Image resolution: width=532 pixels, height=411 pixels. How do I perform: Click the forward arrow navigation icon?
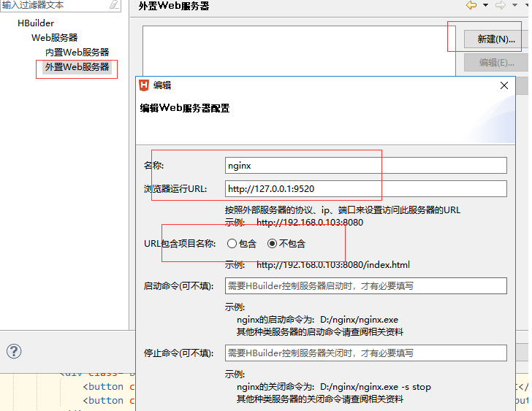(501, 5)
